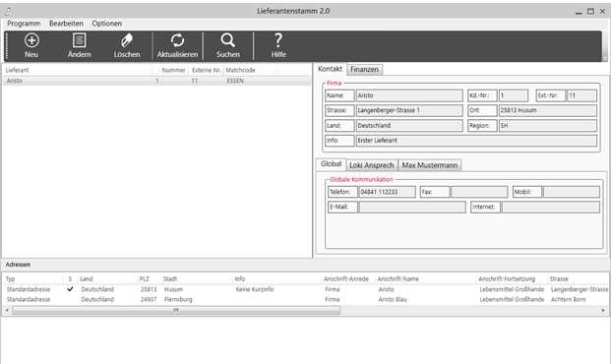Image resolution: width=611 pixels, height=364 pixels.
Task: Sort addresses by the Info header
Action: (276, 278)
